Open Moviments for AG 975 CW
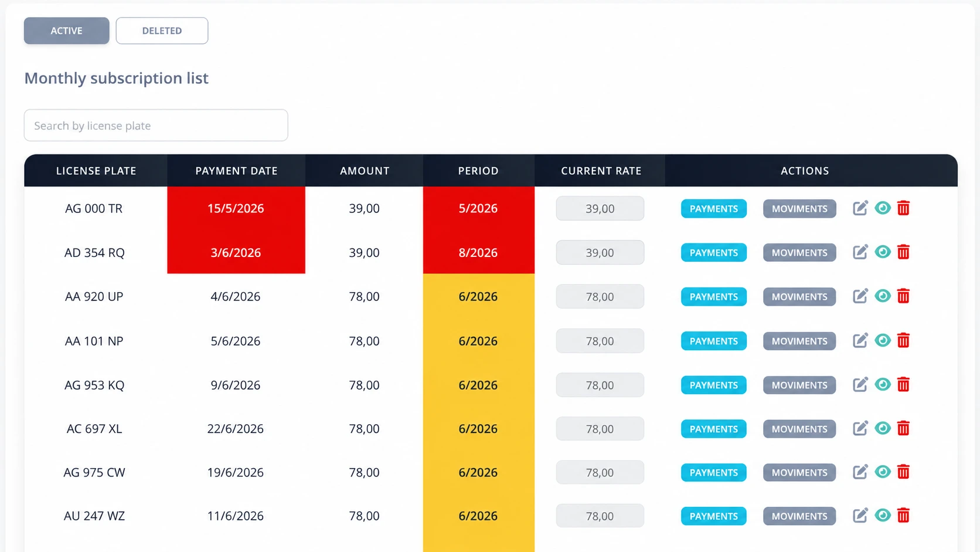This screenshot has width=980, height=552. click(799, 473)
